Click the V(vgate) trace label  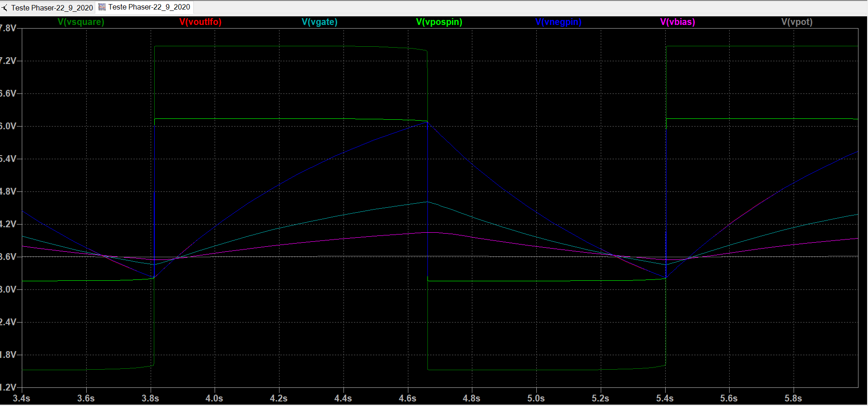click(x=320, y=22)
